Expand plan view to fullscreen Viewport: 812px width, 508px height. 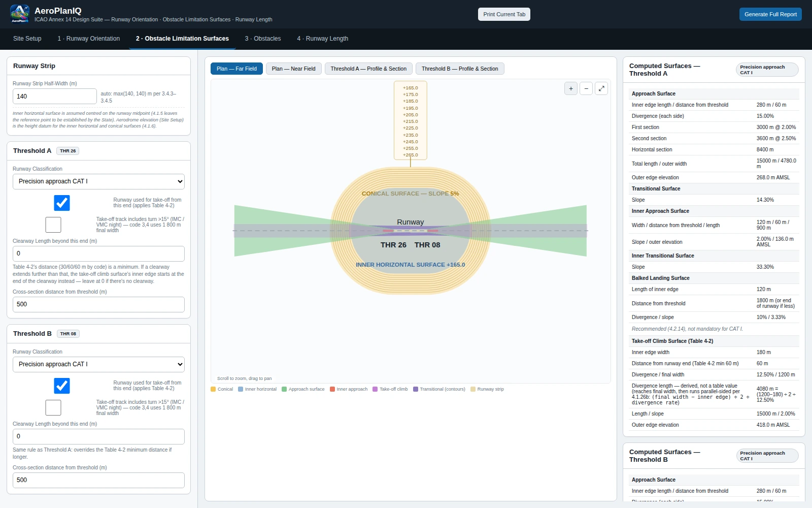click(x=601, y=88)
